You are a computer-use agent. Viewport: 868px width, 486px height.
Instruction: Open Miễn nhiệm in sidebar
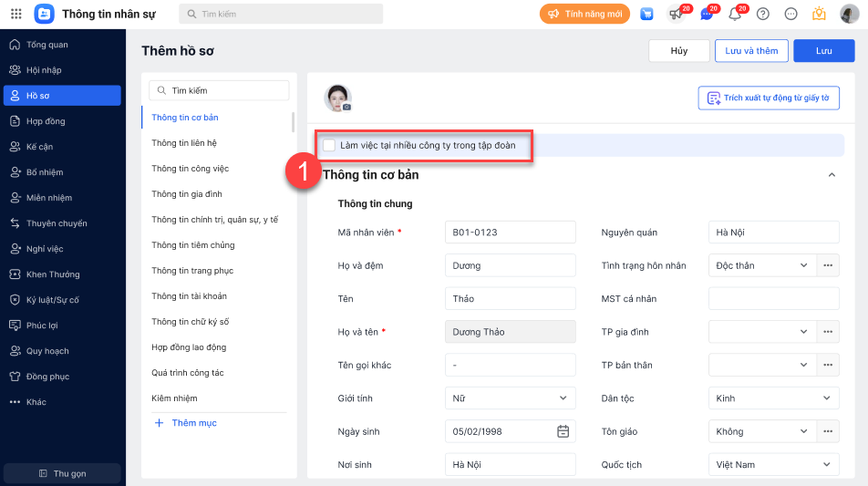click(62, 197)
